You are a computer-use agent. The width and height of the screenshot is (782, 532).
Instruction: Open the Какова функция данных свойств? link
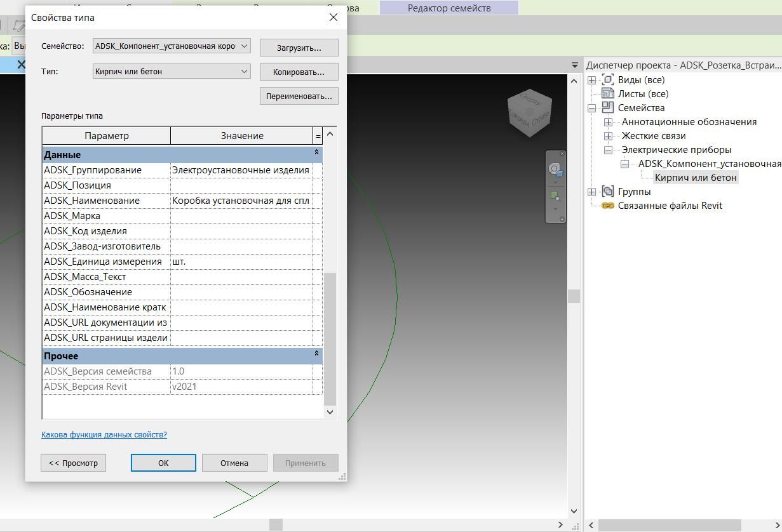(104, 435)
